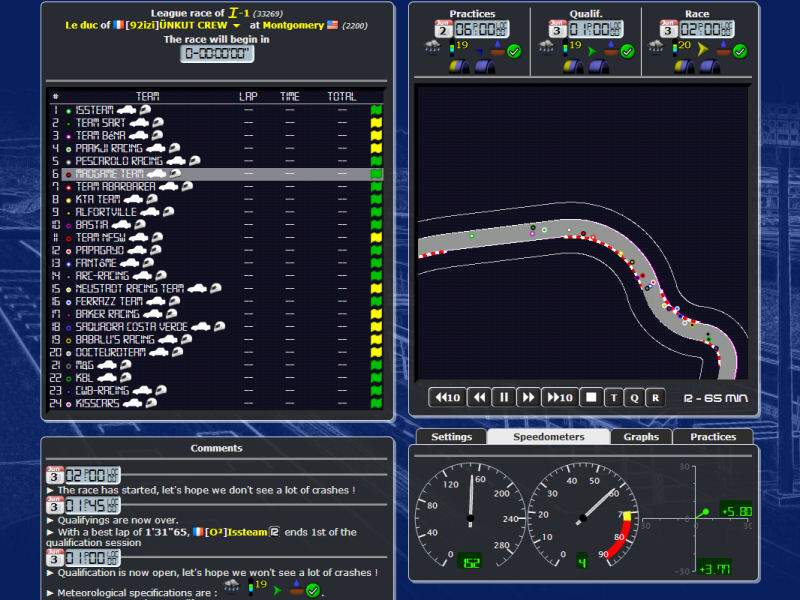Click the single fast forward button
Screen dimensions: 800x600
pyautogui.click(x=529, y=397)
